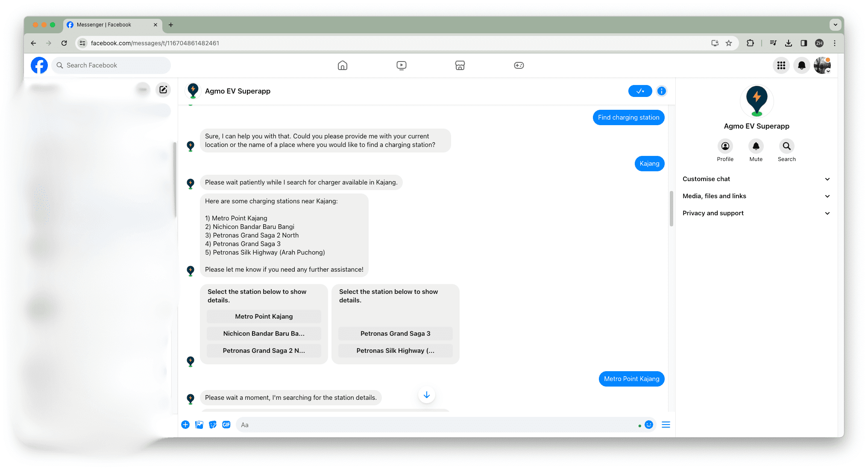Image resolution: width=868 pixels, height=469 pixels.
Task: Select the Metro Point Kajang station button
Action: point(264,317)
